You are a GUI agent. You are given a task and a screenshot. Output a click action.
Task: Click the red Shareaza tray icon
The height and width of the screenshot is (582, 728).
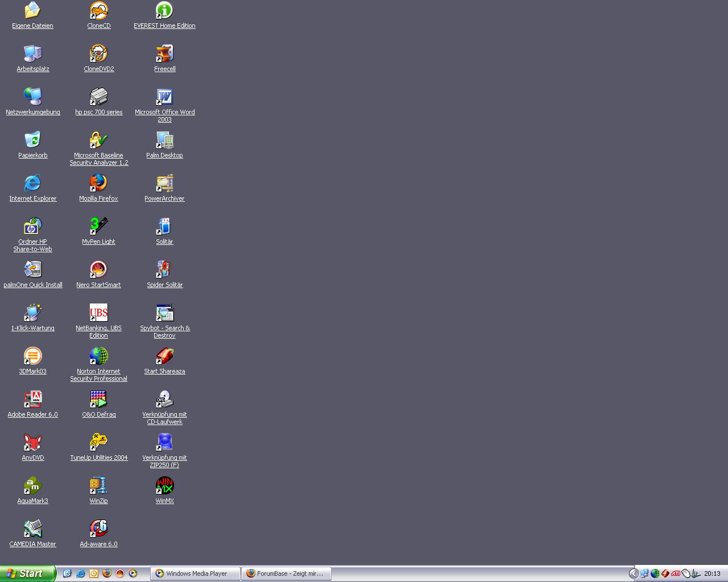coord(665,573)
